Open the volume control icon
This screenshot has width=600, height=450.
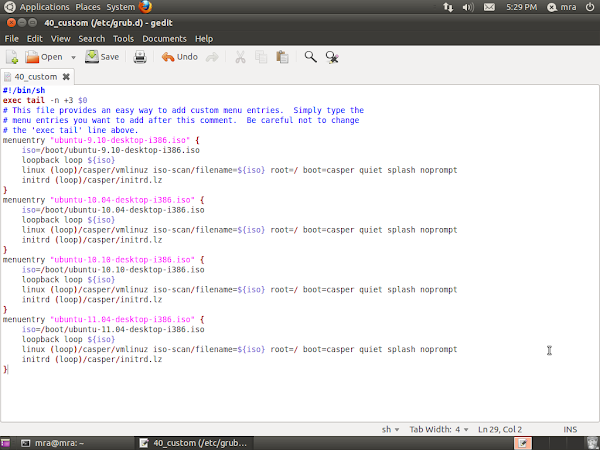[468, 7]
